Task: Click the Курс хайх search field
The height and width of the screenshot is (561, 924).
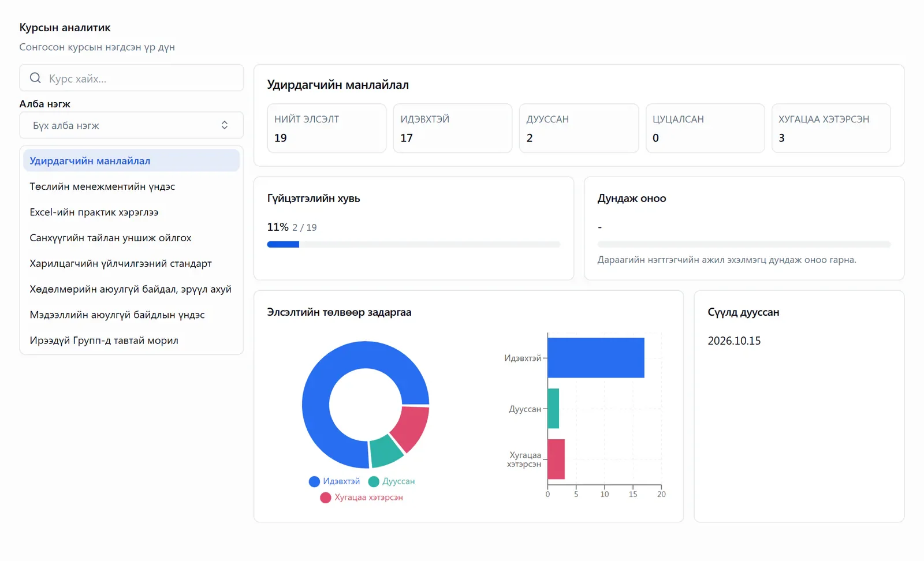Action: click(x=132, y=78)
